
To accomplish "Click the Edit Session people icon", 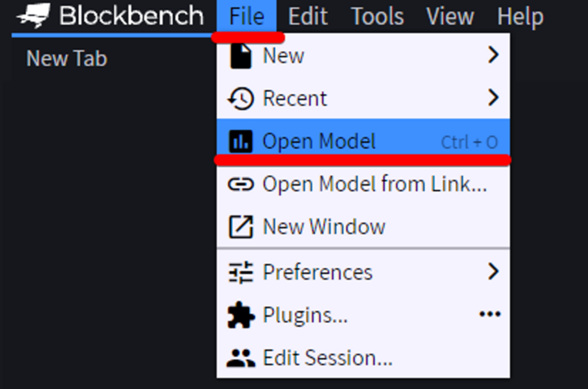I will coord(241,358).
